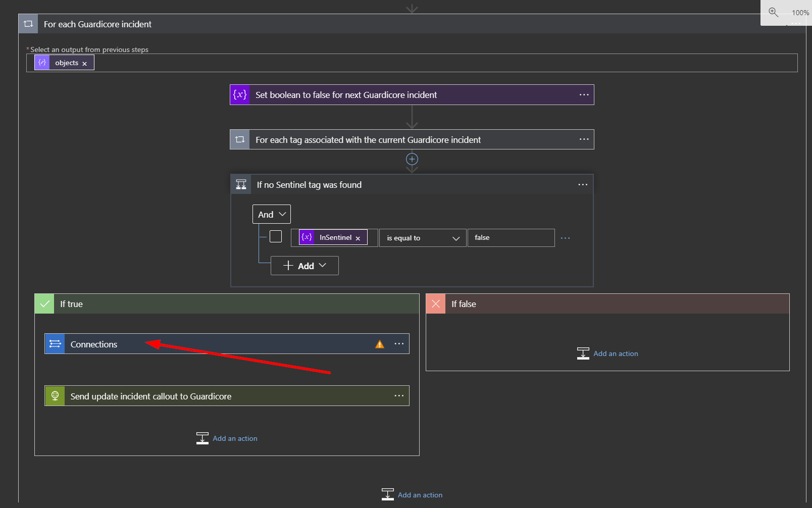Screen dimensions: 812x508
Task: Check the condition row checkbox
Action: 276,236
